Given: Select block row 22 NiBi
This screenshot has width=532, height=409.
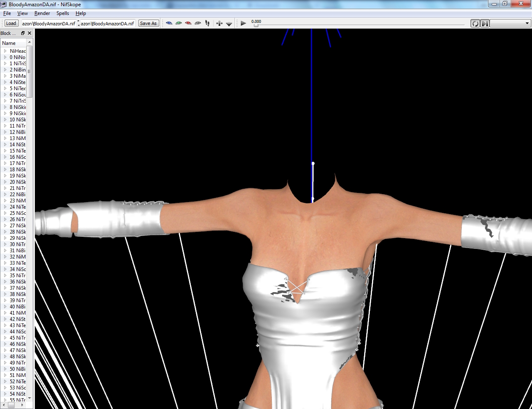Looking at the screenshot, I should pyautogui.click(x=14, y=195).
